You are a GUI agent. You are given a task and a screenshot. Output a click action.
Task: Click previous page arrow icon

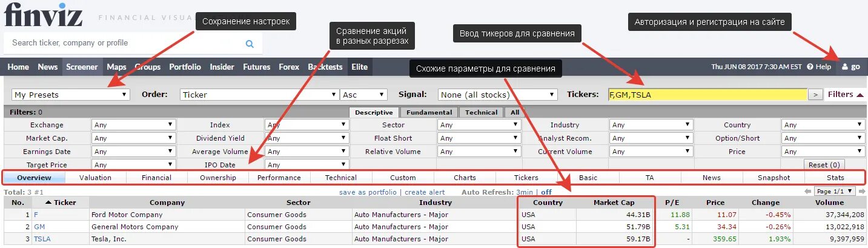coord(807,192)
